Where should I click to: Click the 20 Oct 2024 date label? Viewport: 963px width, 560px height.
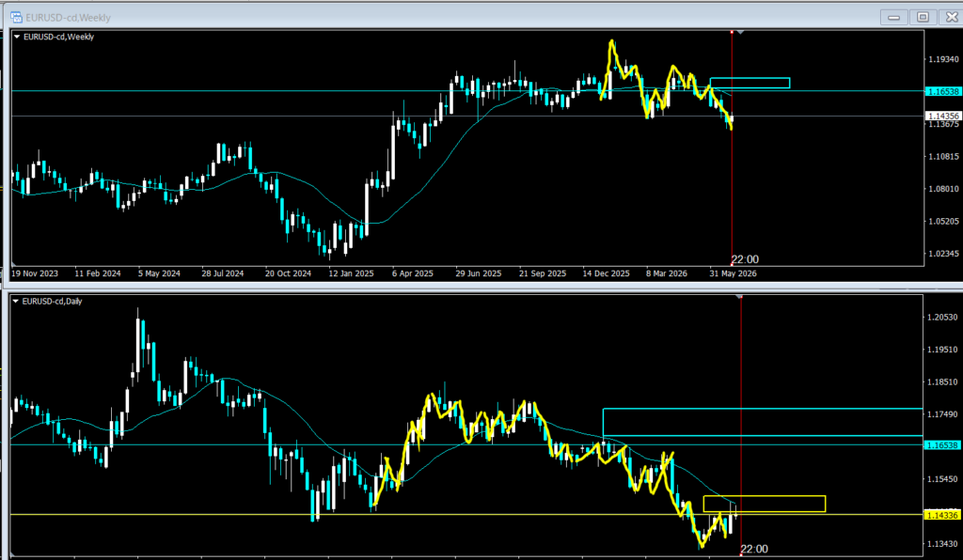pyautogui.click(x=288, y=273)
